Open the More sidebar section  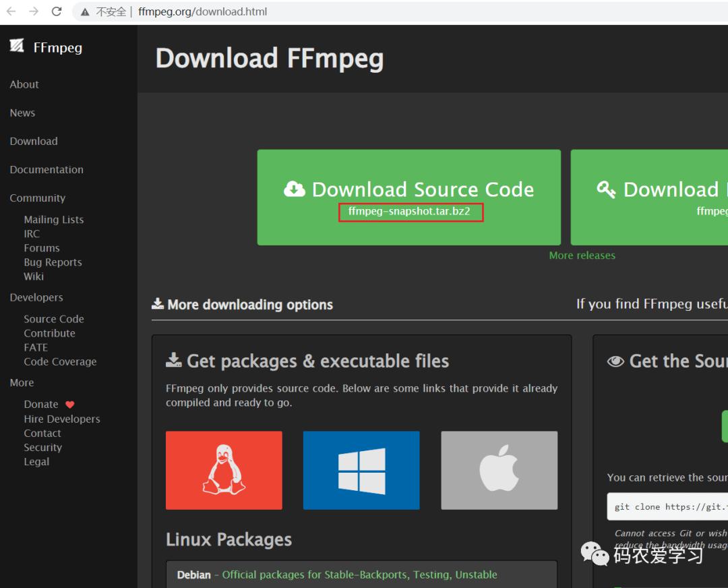[22, 383]
